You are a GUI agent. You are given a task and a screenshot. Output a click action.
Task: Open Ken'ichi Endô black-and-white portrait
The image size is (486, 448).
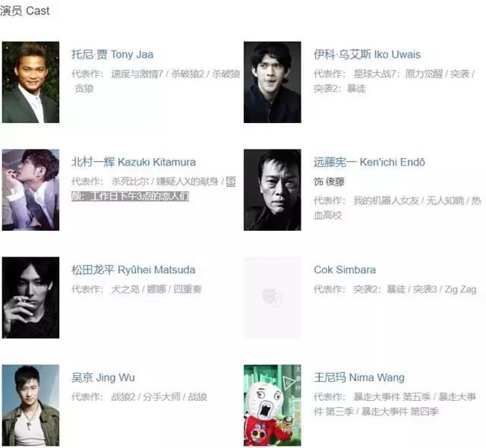point(272,190)
